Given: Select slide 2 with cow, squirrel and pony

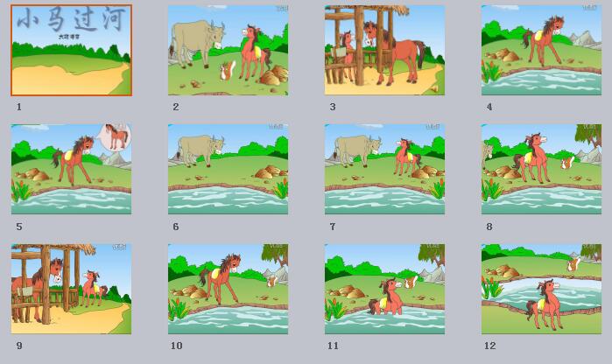Looking at the screenshot, I should point(228,51).
